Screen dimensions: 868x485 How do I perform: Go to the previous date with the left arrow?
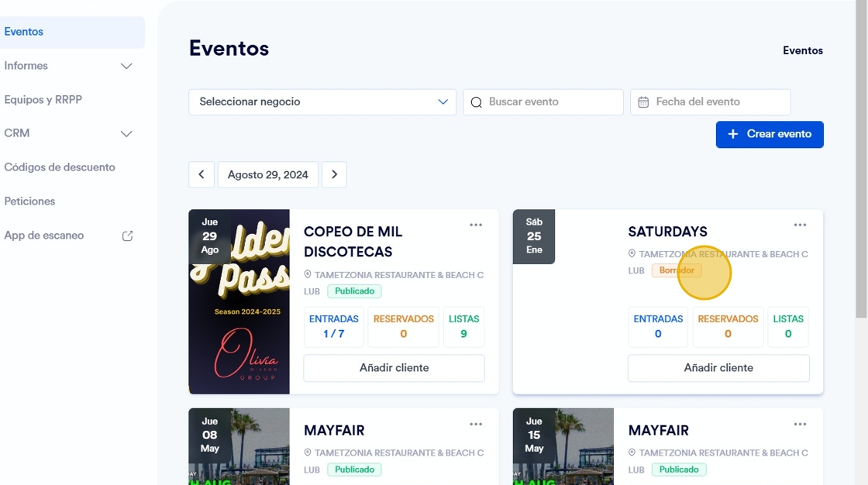[201, 175]
